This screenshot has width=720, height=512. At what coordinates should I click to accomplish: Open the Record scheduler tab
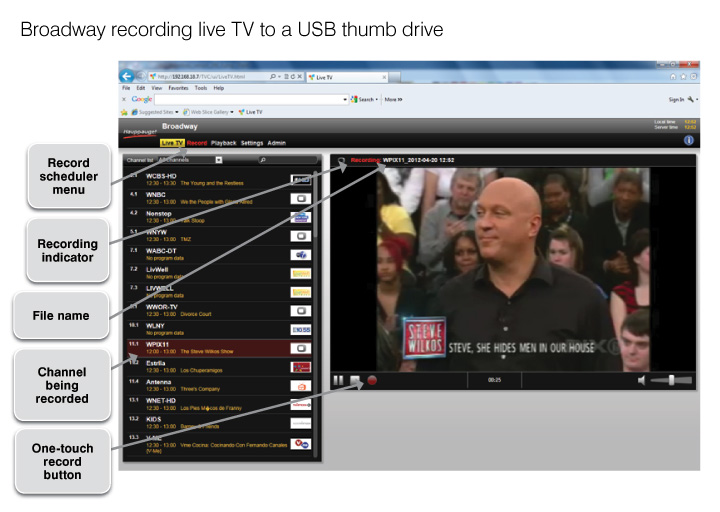pyautogui.click(x=196, y=143)
